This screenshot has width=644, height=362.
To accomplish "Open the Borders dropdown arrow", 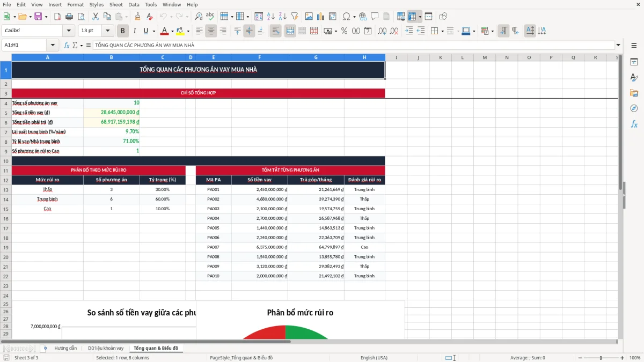I will click(443, 31).
